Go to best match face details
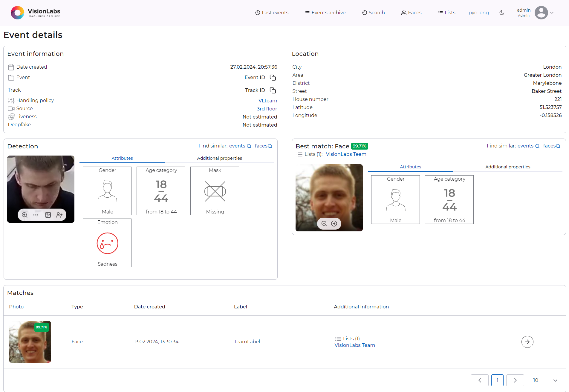569x392 pixels. (x=334, y=224)
